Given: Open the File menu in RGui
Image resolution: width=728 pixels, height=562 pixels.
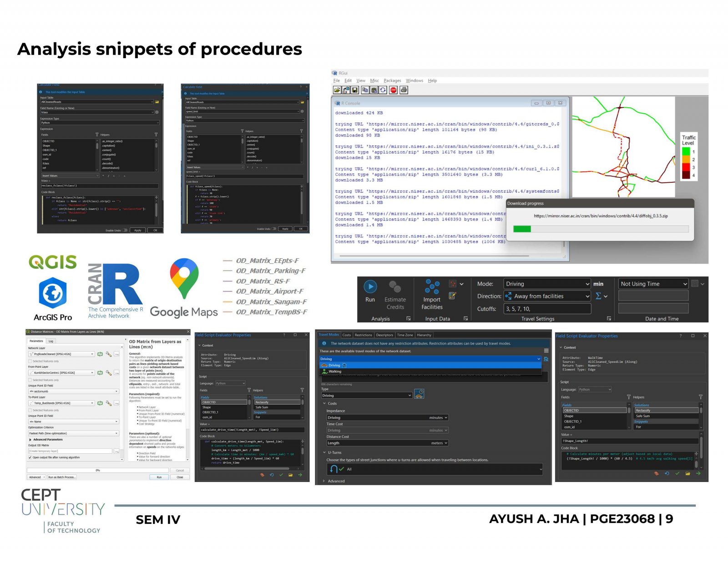Looking at the screenshot, I should pos(336,80).
